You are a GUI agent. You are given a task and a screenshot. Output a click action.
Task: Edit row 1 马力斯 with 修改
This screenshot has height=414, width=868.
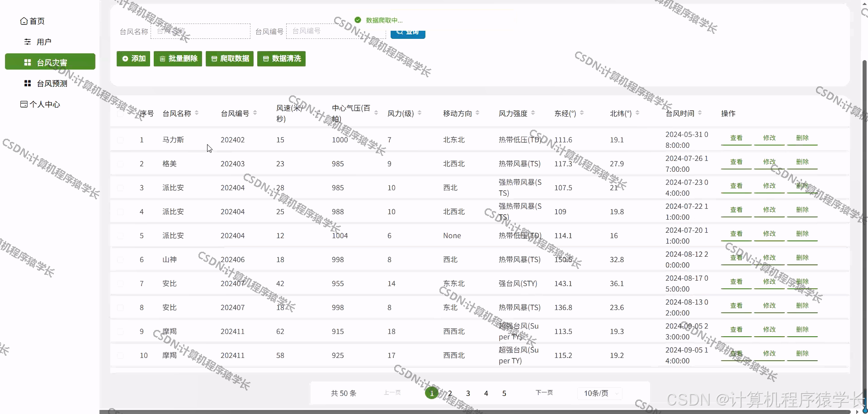769,138
